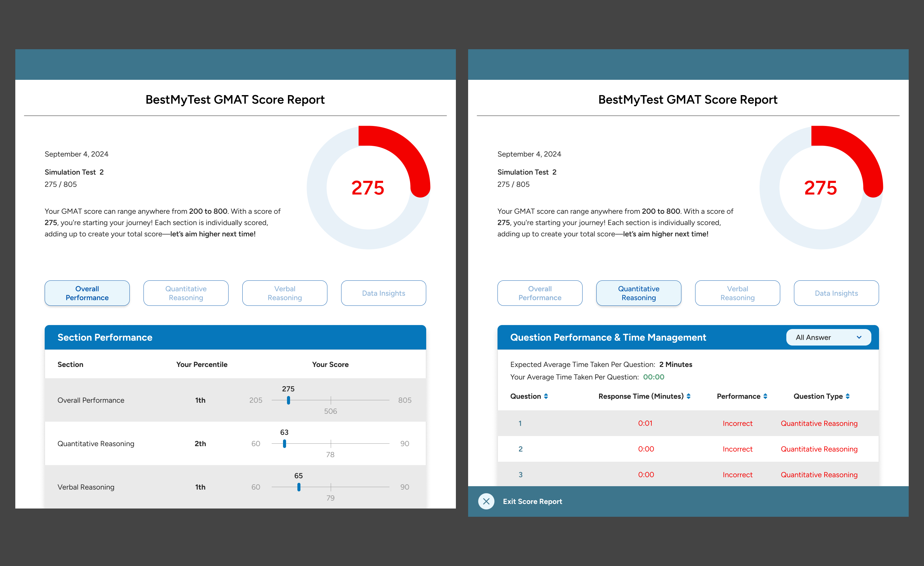Click Quantitative Reasoning type in question 2 row
Screen dimensions: 924x566
point(819,449)
